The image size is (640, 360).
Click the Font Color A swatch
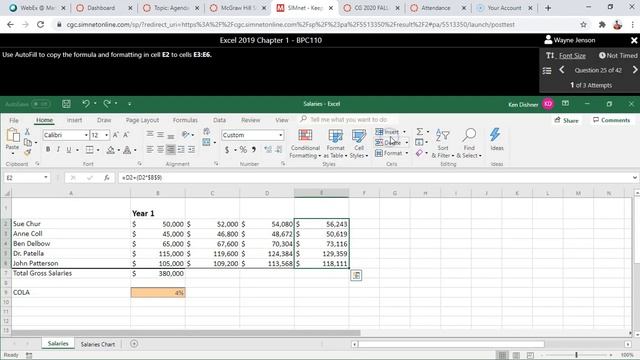click(127, 150)
